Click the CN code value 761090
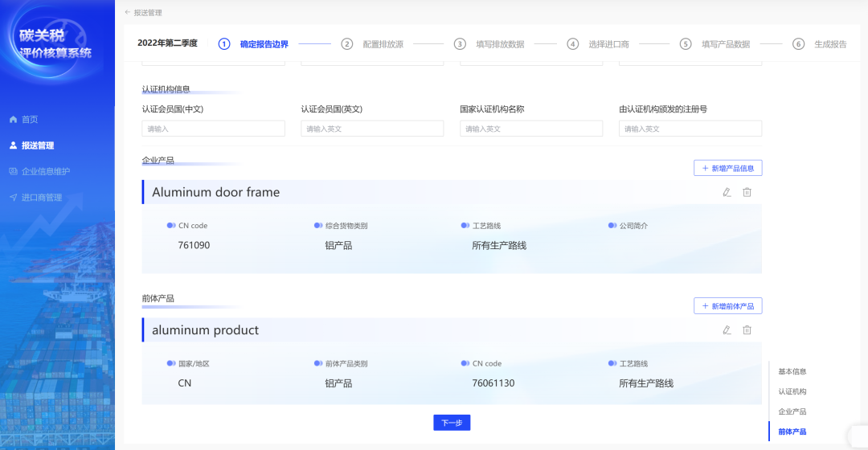 coord(194,245)
